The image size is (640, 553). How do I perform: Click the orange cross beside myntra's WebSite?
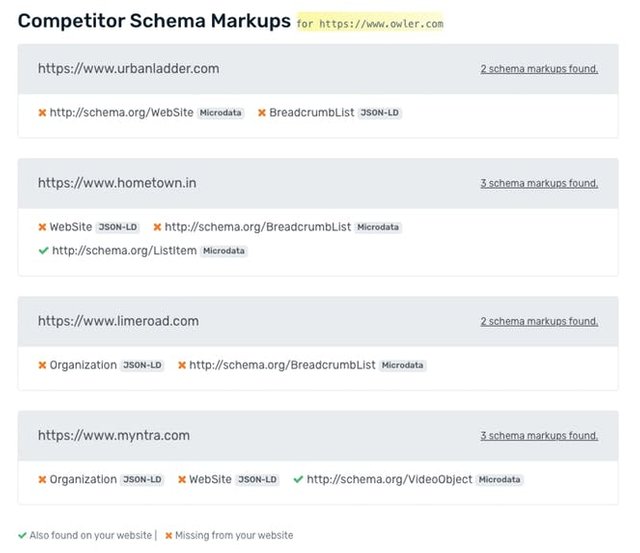[x=182, y=480]
